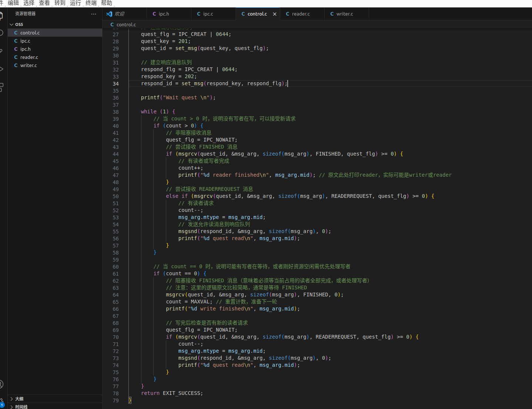532x409 pixels.
Task: Open the Extensions view icon
Action: [x=1, y=87]
